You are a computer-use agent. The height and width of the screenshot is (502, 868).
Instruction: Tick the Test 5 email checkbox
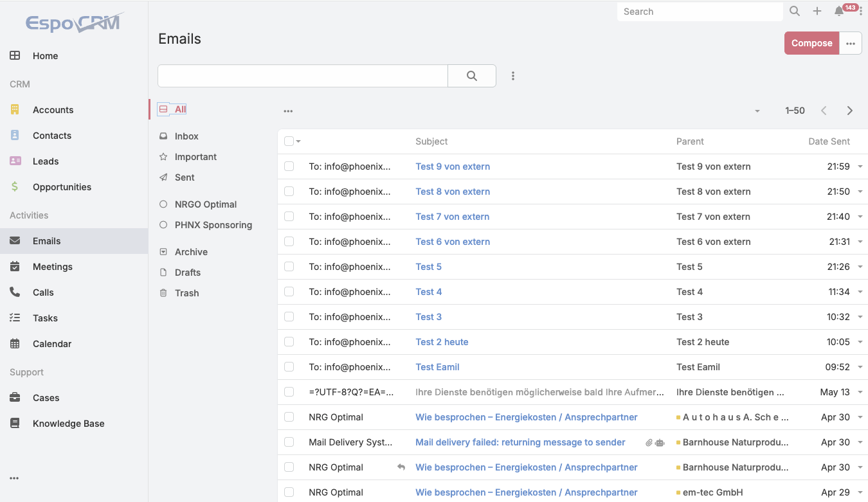pyautogui.click(x=289, y=267)
